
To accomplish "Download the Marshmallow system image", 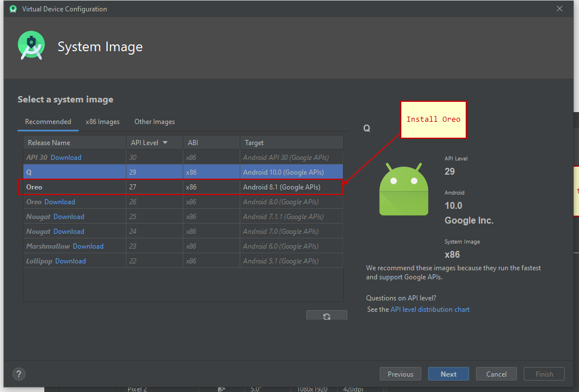I will (88, 246).
